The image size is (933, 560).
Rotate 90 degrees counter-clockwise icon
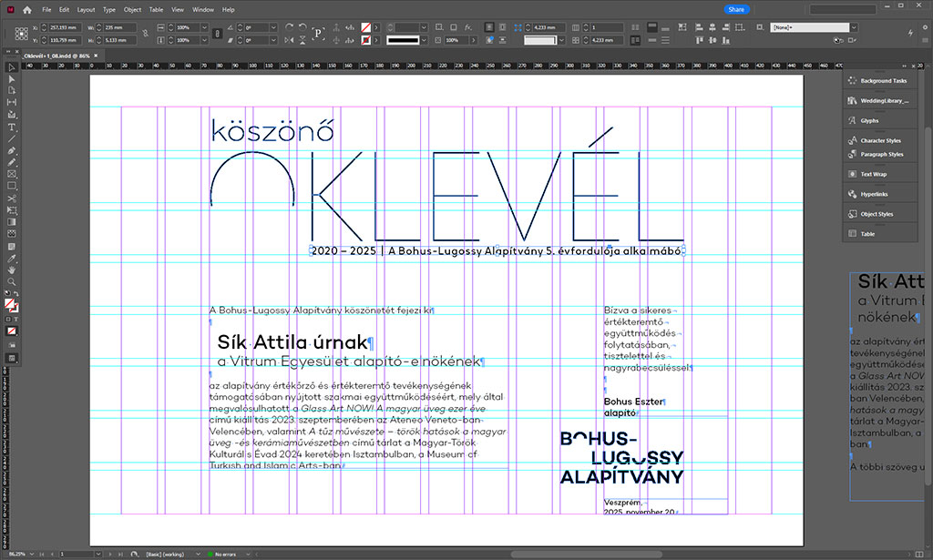click(x=302, y=27)
